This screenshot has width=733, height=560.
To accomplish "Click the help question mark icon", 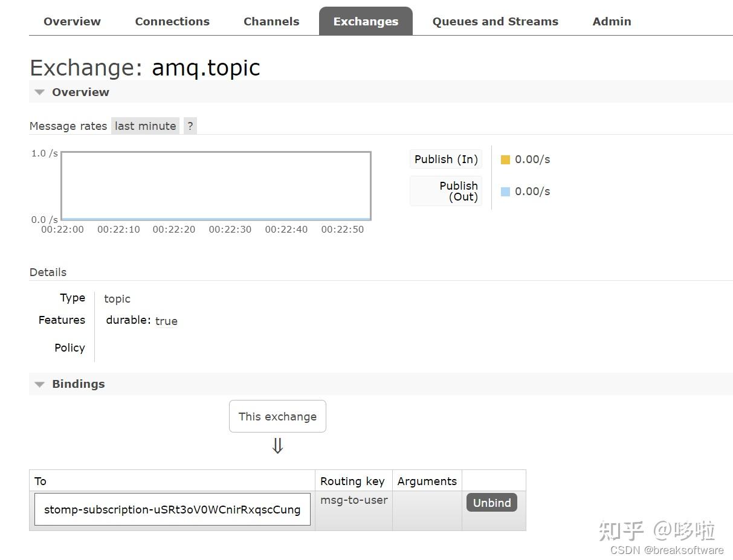I will [190, 126].
